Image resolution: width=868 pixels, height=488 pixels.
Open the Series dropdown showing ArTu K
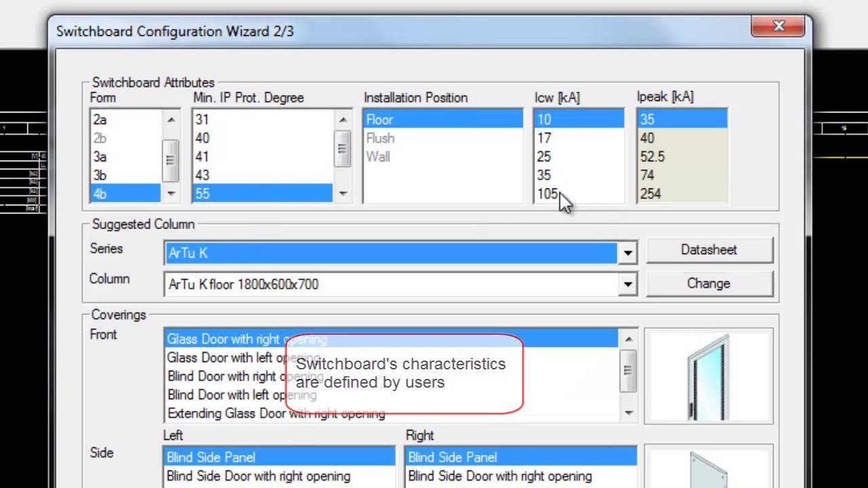(627, 253)
